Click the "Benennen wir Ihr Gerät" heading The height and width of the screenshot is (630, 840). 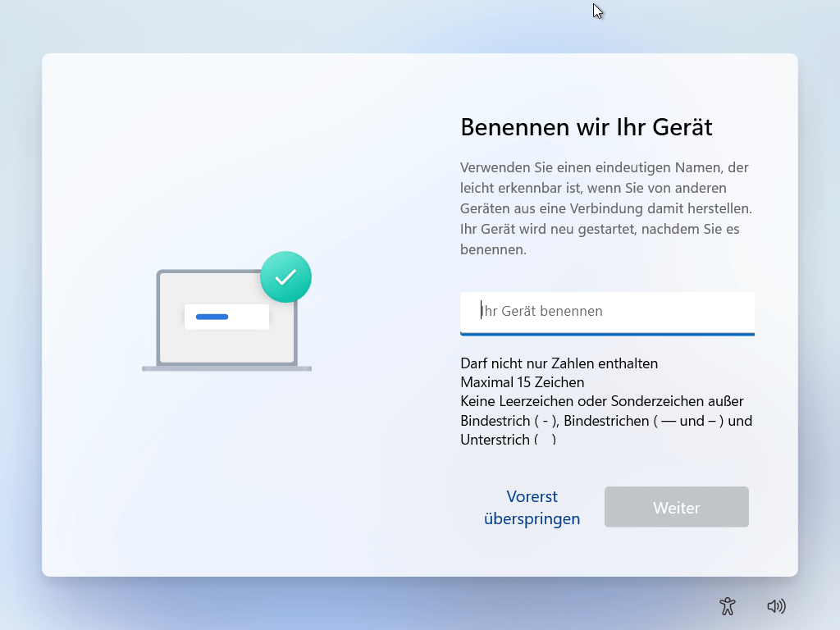pyautogui.click(x=586, y=127)
